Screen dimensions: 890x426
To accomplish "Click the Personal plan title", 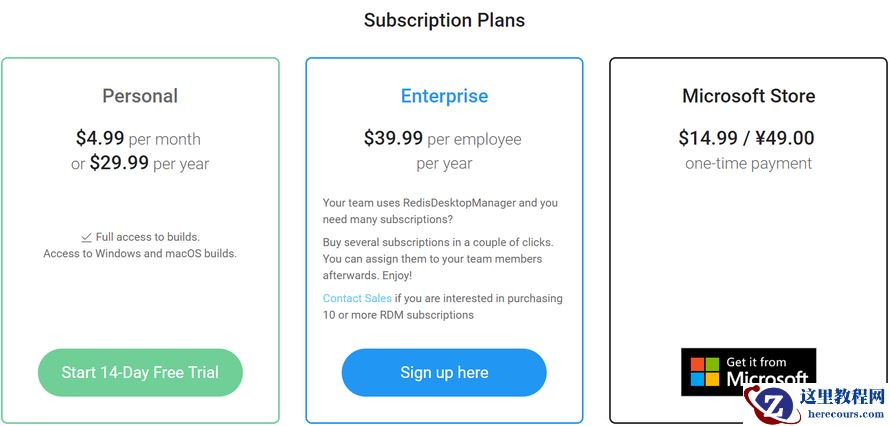I will 140,96.
